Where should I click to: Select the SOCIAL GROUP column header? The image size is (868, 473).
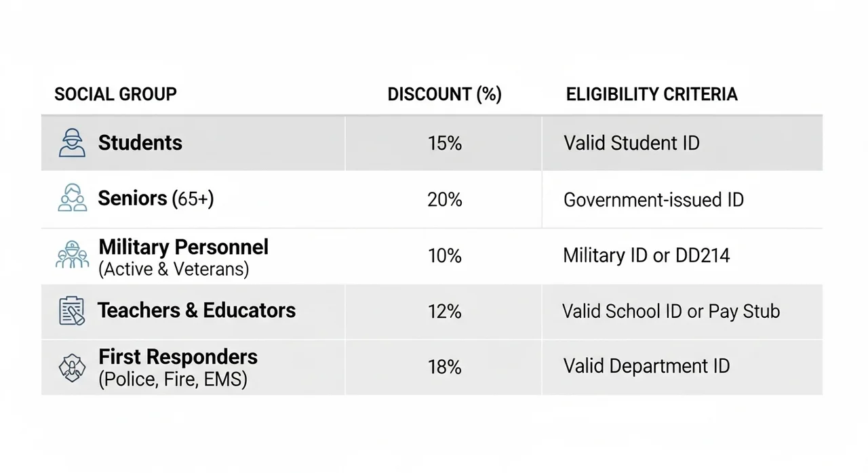[x=115, y=94]
